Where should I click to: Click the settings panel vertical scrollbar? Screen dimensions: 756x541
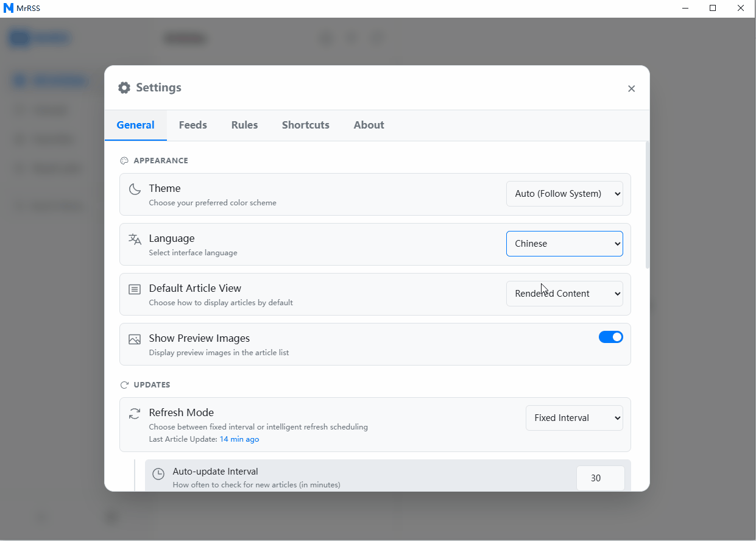647,205
